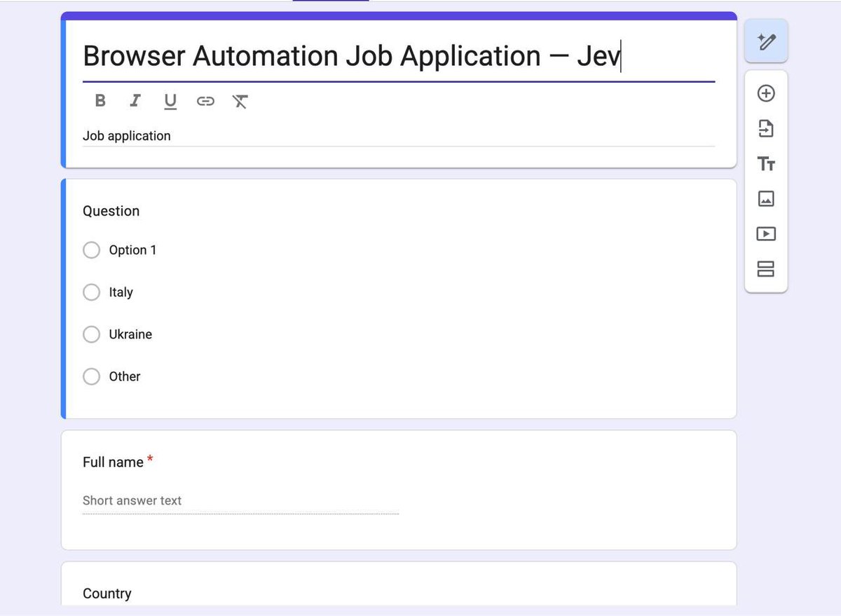841x616 pixels.
Task: Add an image using the image icon
Action: 766,199
